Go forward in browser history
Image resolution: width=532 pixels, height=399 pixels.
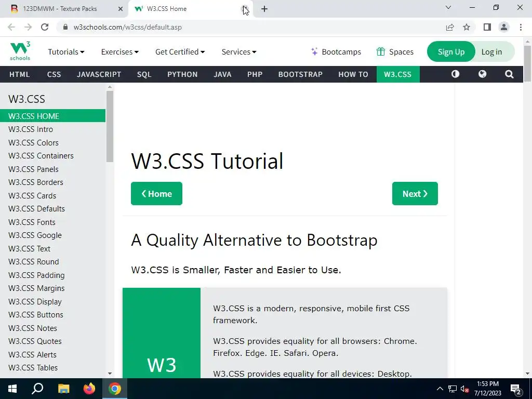click(28, 27)
